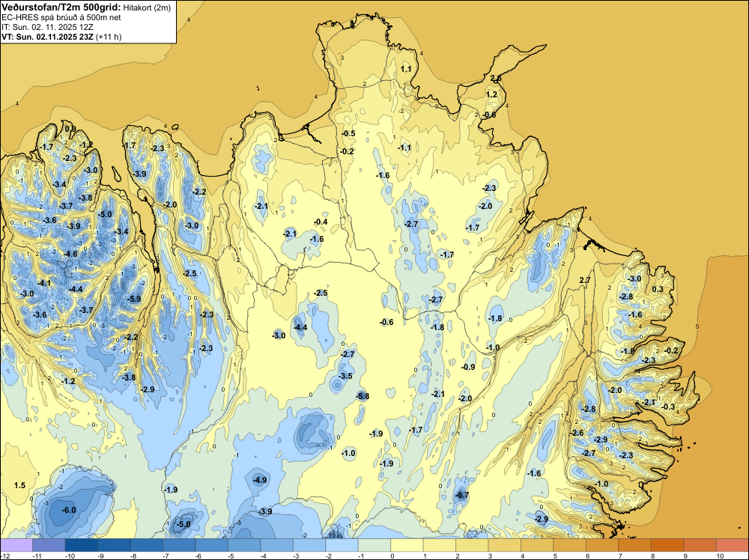This screenshot has height=560, width=749.
Task: Click the 5 orange legend swatch
Action: (569, 545)
